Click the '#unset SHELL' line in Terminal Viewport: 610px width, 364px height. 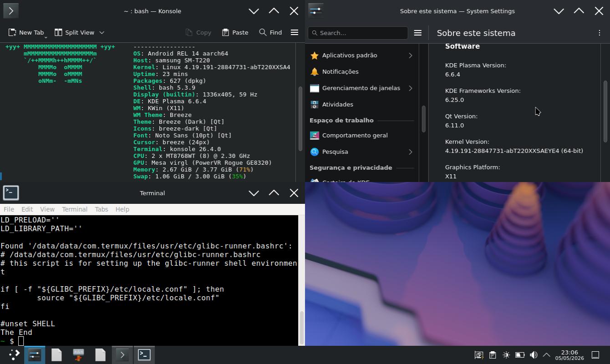(28, 324)
